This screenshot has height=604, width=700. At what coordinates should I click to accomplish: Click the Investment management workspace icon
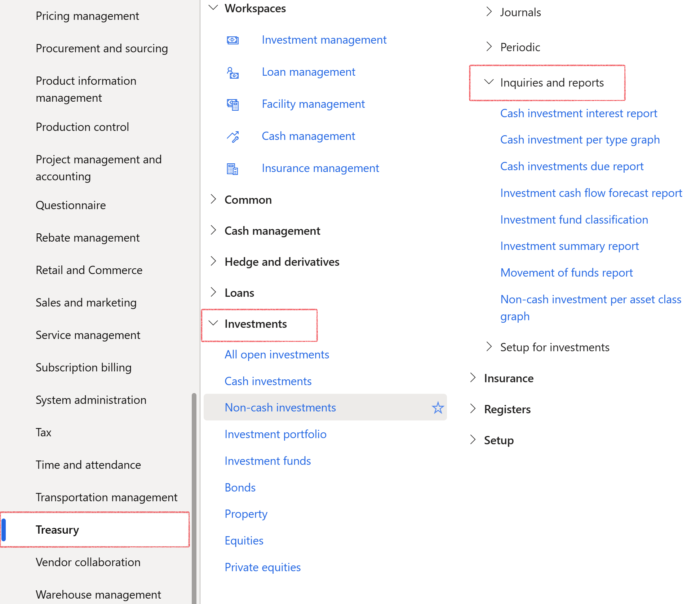pyautogui.click(x=232, y=40)
